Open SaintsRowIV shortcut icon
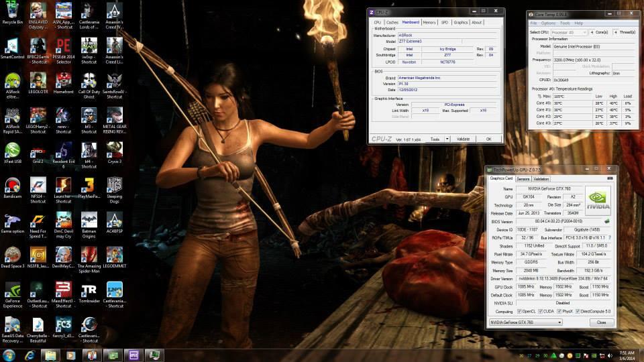 click(x=114, y=86)
